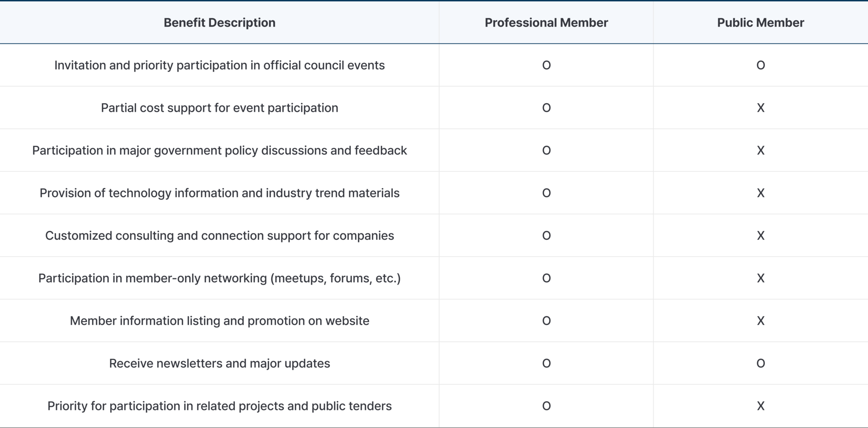Click Partial cost support for event participation

[219, 108]
